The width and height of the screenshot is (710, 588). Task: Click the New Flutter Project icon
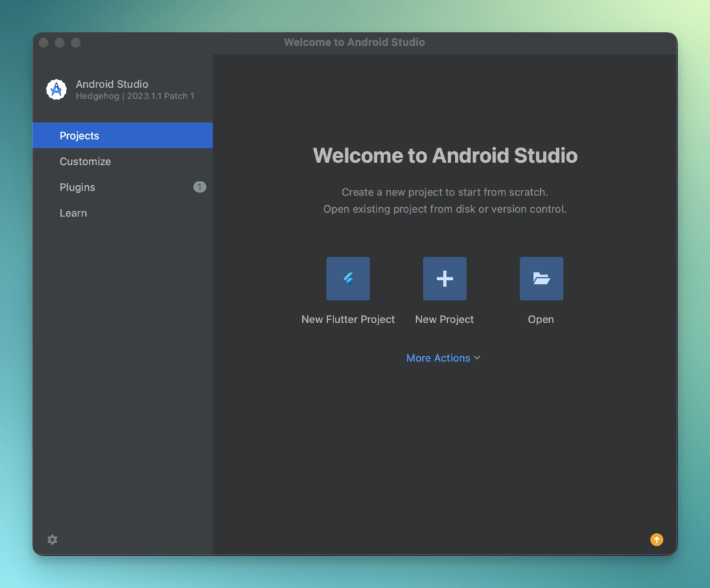[x=348, y=279]
